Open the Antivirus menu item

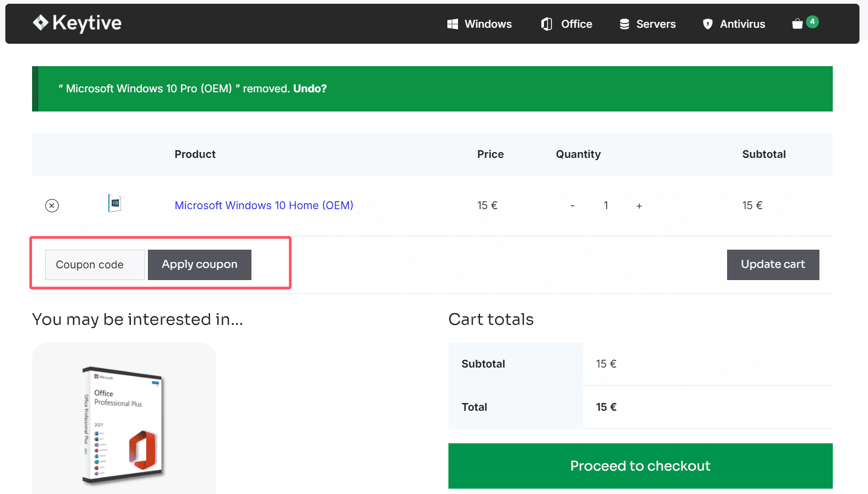[x=734, y=24]
